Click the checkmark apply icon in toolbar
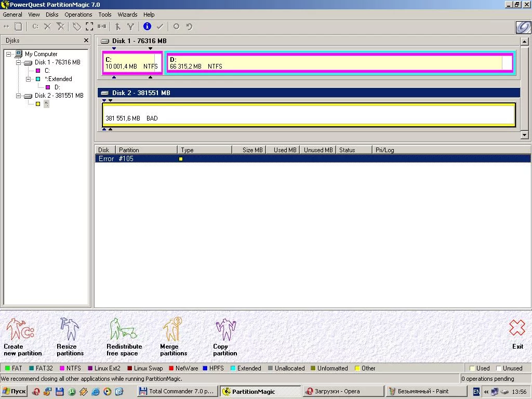 click(160, 26)
